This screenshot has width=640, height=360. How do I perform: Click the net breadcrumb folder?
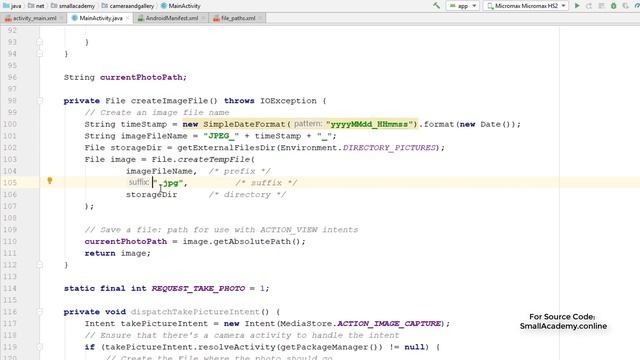point(36,6)
